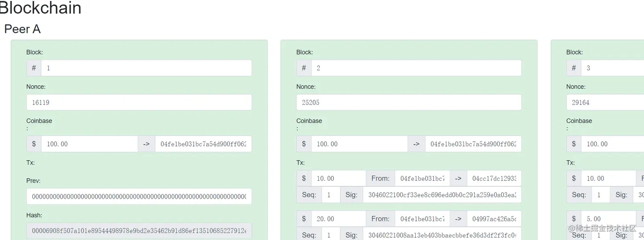This screenshot has height=240, width=644.
Task: Click From address of Block 2 10.00 transaction
Action: (x=422, y=178)
